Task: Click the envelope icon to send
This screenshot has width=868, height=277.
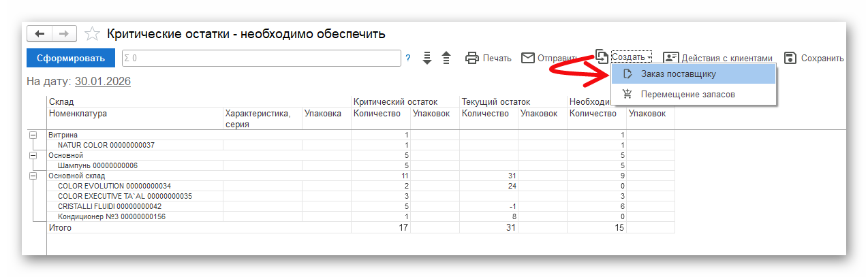Action: [x=528, y=58]
